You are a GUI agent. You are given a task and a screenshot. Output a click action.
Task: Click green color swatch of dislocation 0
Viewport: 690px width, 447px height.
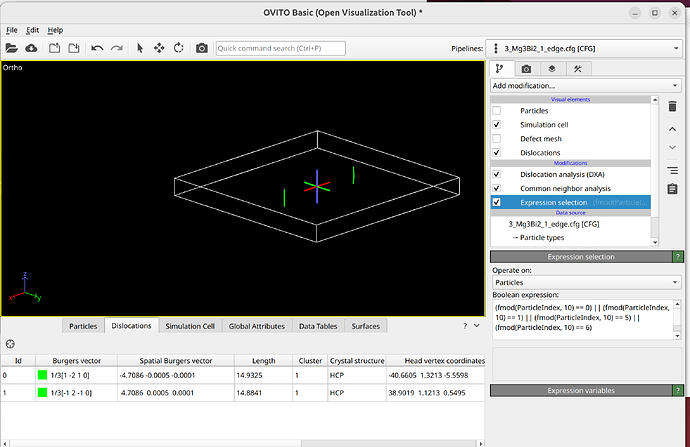43,375
